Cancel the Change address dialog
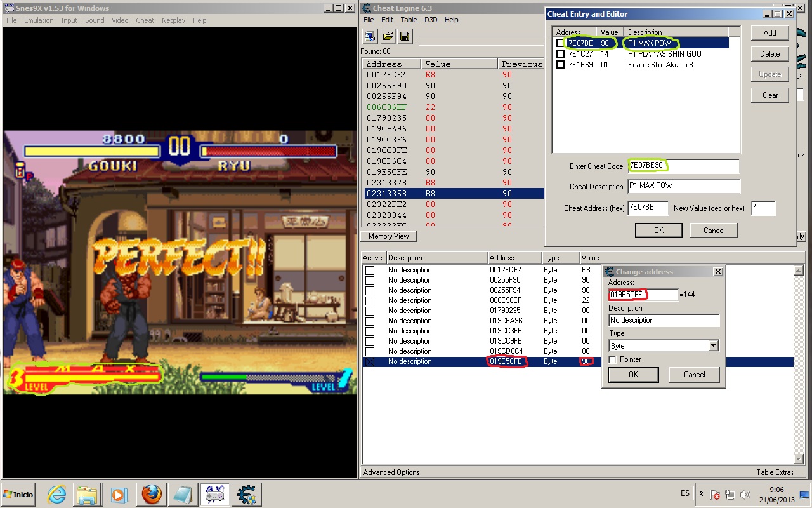Screen dimensions: 812x508 694,375
